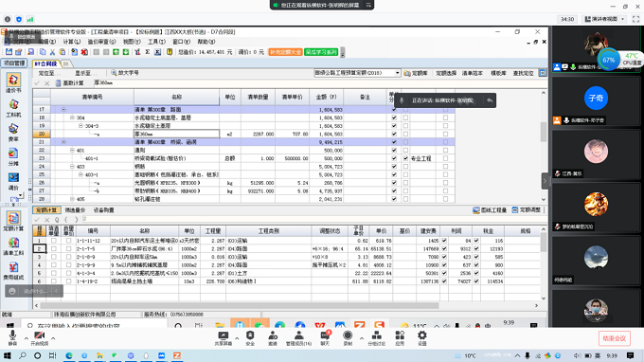Open 工具 menu
The width and height of the screenshot is (644, 362).
click(156, 42)
